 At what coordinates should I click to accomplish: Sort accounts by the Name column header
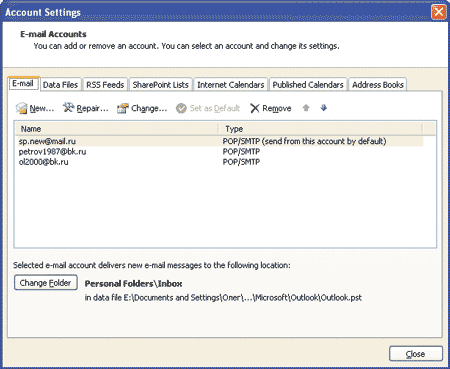point(116,129)
